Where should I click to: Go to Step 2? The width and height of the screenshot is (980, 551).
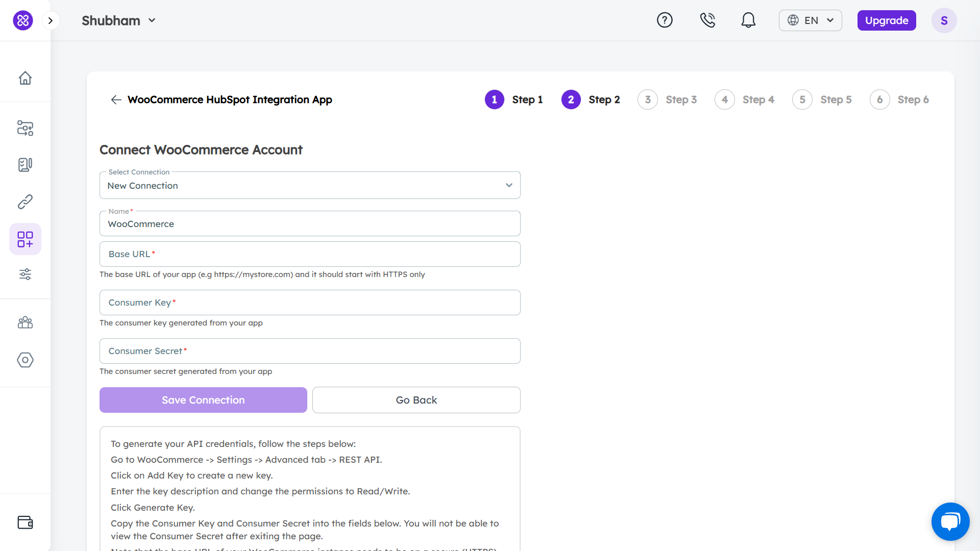click(x=591, y=99)
